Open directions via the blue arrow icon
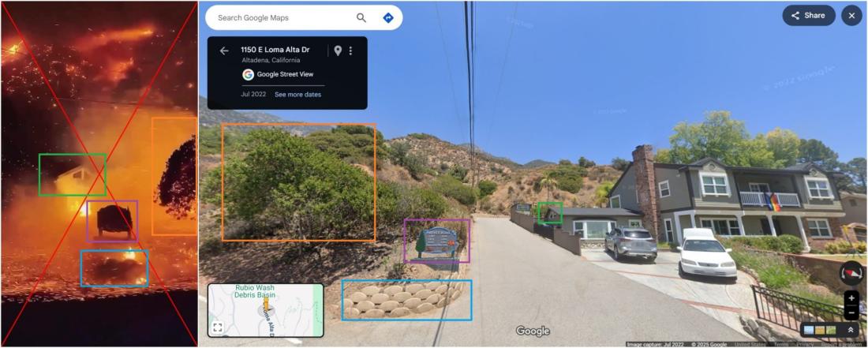The width and height of the screenshot is (868, 348). coord(388,17)
